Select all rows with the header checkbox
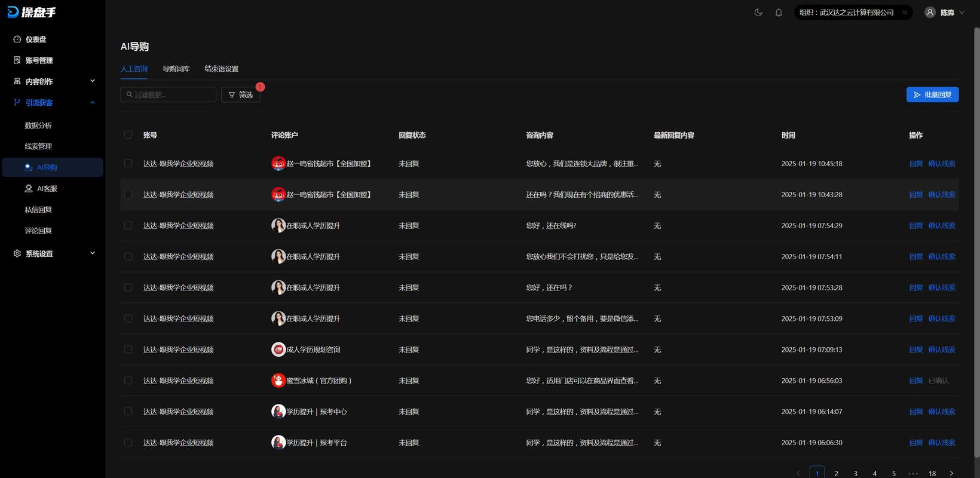 pos(128,135)
